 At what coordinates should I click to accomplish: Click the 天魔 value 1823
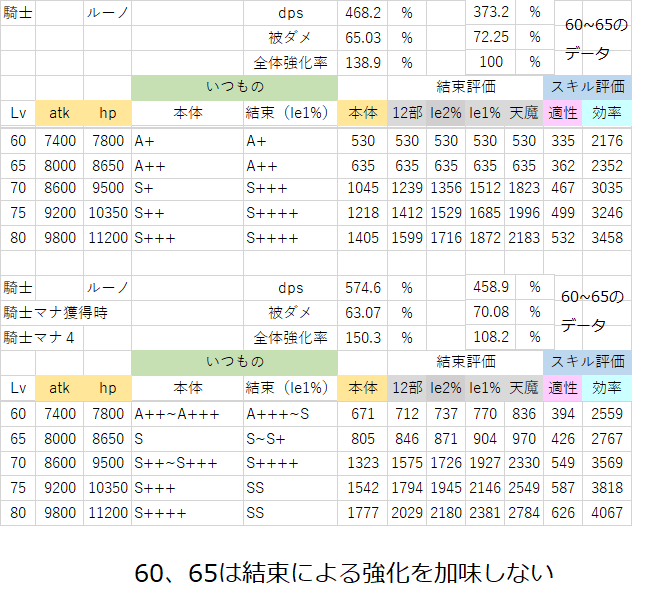(524, 188)
